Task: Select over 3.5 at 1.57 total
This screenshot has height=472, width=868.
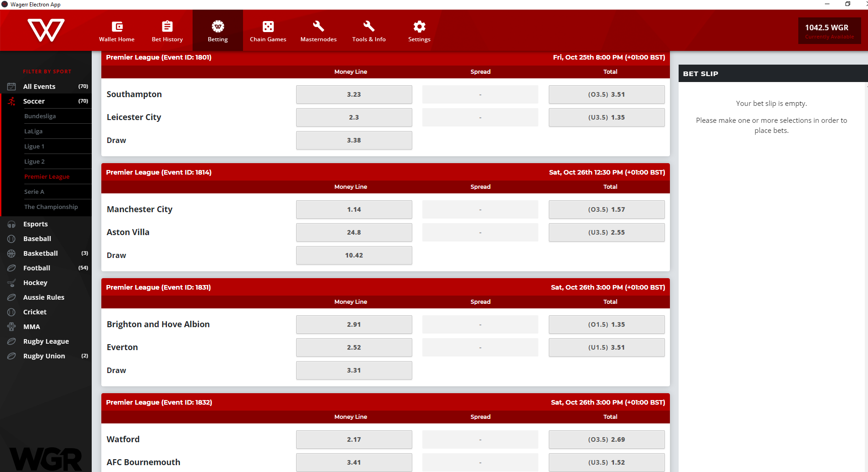Action: tap(607, 209)
